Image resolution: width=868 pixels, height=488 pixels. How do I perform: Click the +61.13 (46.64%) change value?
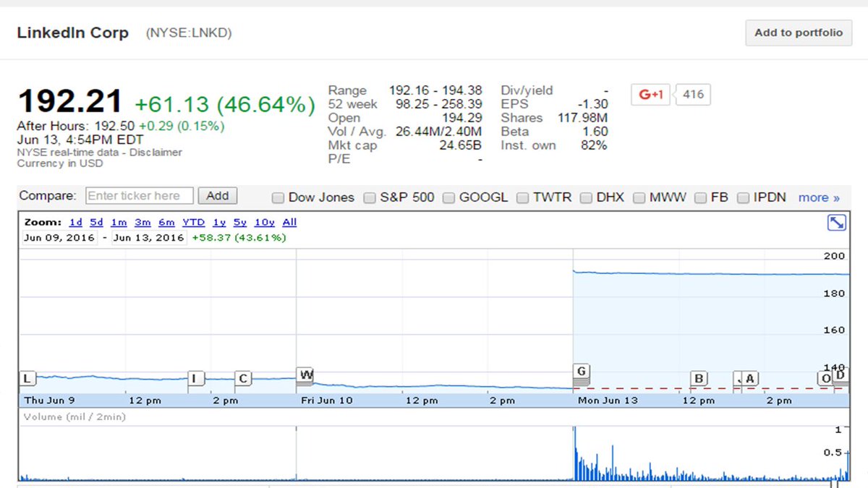click(x=225, y=105)
